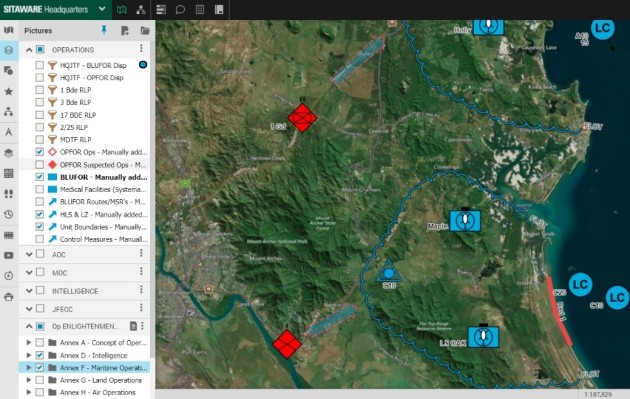Click the open folder icon in Pictures header
Image resolution: width=630 pixels, height=399 pixels.
click(x=145, y=31)
